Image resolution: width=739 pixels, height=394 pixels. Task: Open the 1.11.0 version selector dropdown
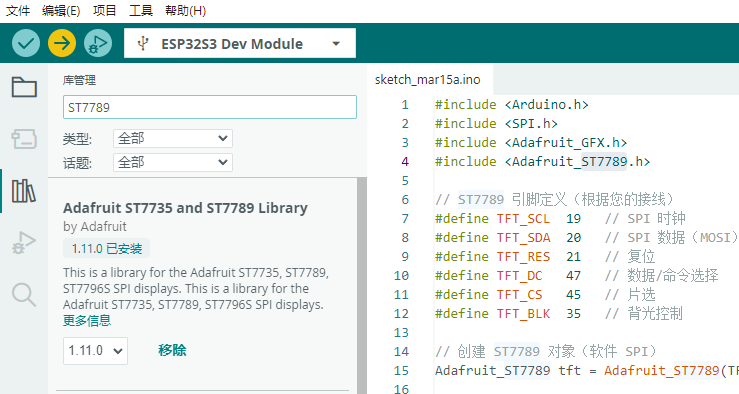[96, 351]
